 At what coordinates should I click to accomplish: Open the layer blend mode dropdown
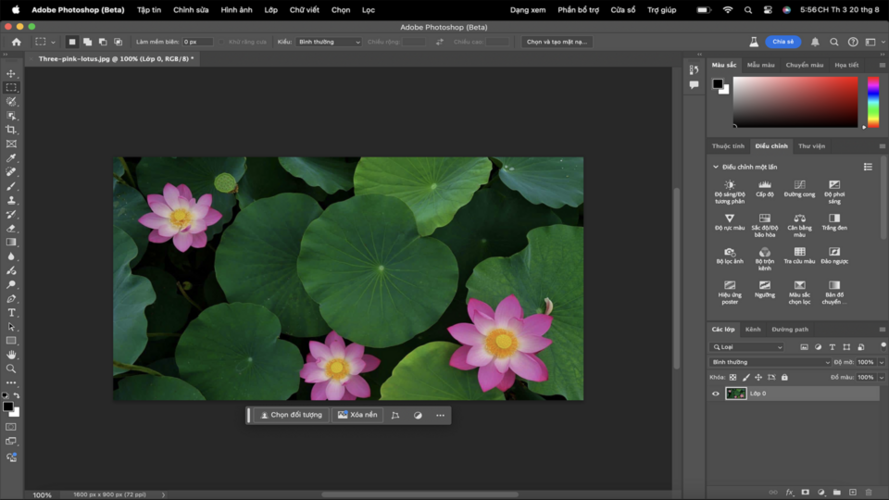[x=770, y=362]
